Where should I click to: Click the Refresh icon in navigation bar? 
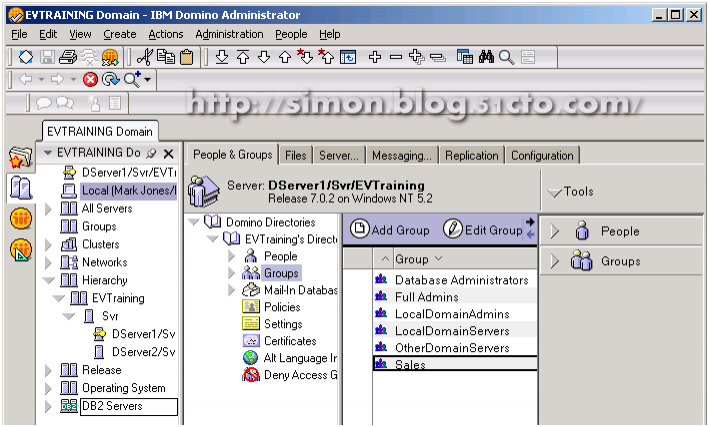[x=110, y=80]
